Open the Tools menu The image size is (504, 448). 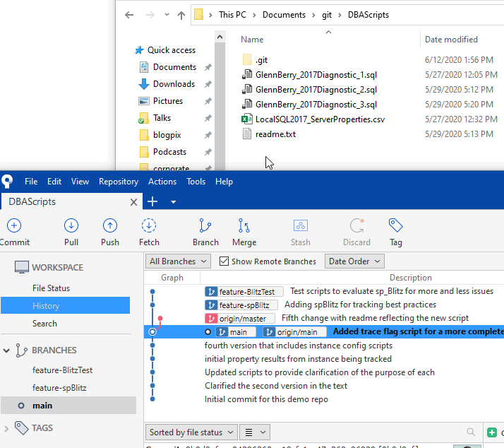[196, 182]
